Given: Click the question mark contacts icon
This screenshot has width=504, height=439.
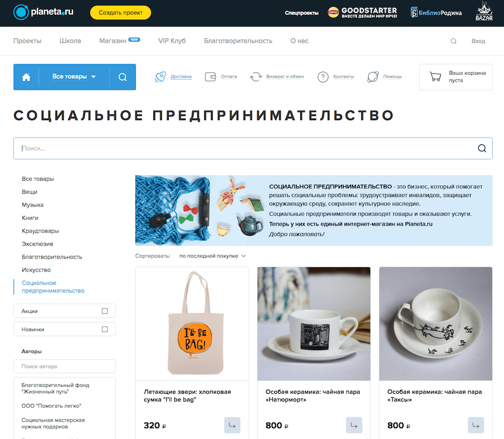Looking at the screenshot, I should 323,77.
